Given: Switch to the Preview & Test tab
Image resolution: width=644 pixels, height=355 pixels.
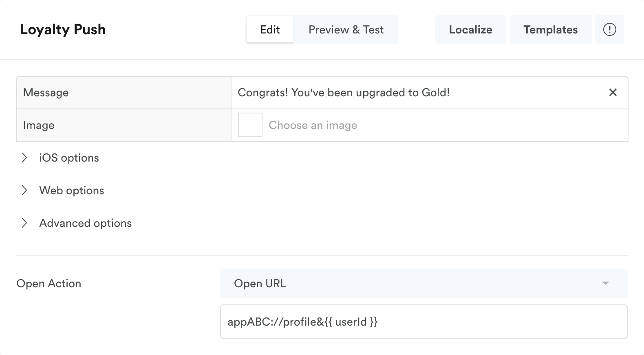Looking at the screenshot, I should 346,29.
